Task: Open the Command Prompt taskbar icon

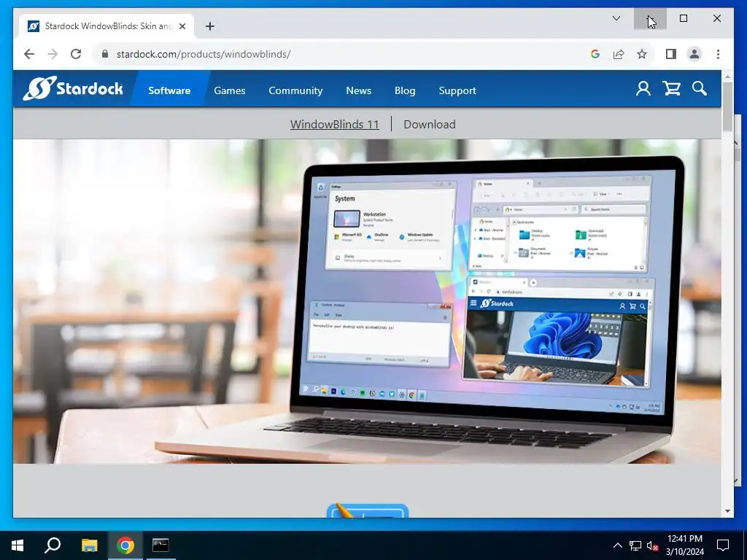Action: coord(160,545)
